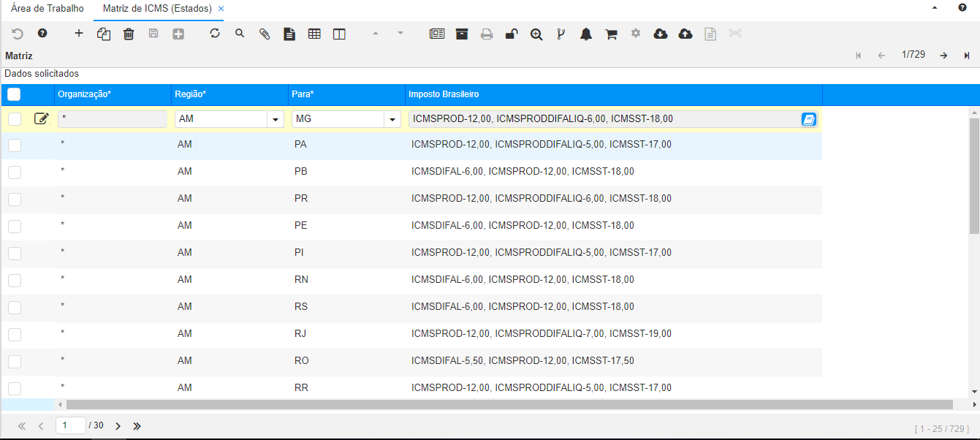
Task: Click the padlock toolbar icon
Action: point(512,34)
